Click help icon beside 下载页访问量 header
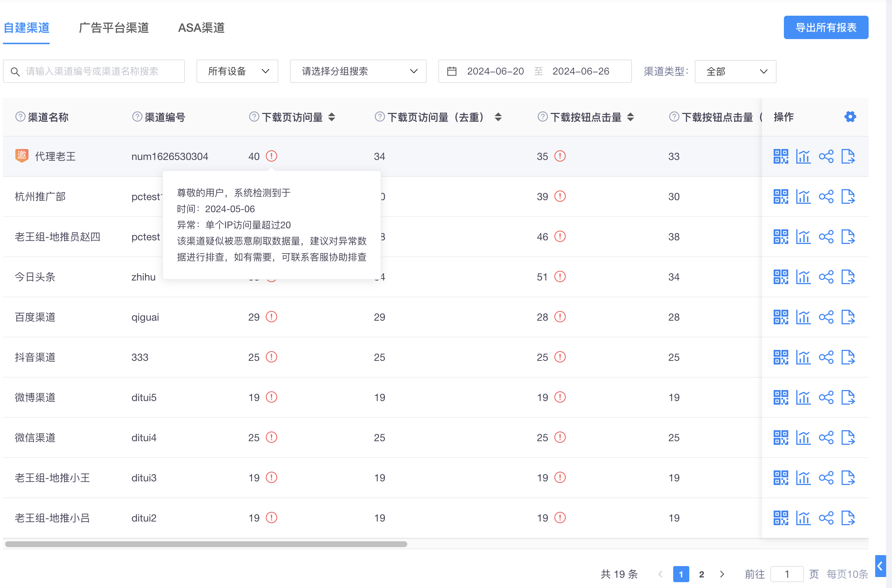Viewport: 892px width, 588px height. click(254, 117)
